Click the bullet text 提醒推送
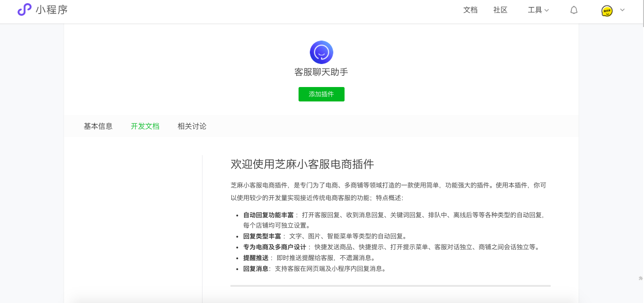This screenshot has width=644, height=303. pos(256,258)
